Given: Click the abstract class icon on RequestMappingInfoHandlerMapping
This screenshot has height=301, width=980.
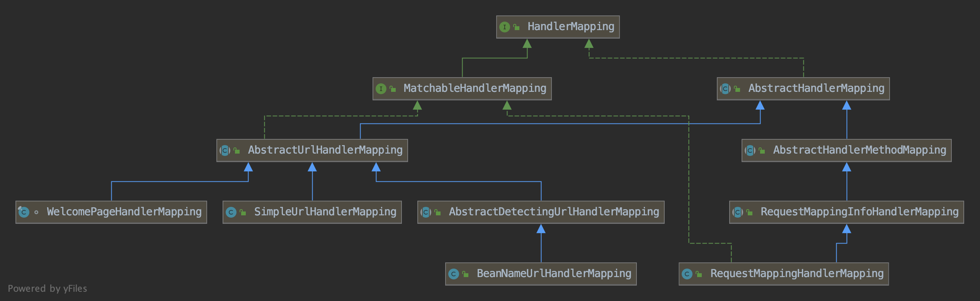Looking at the screenshot, I should pos(738,212).
